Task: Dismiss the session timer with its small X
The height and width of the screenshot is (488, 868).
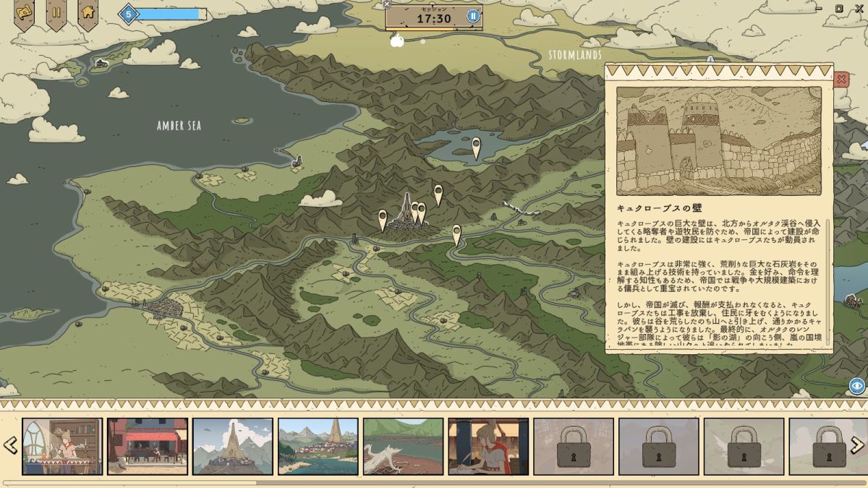Action: point(387,4)
